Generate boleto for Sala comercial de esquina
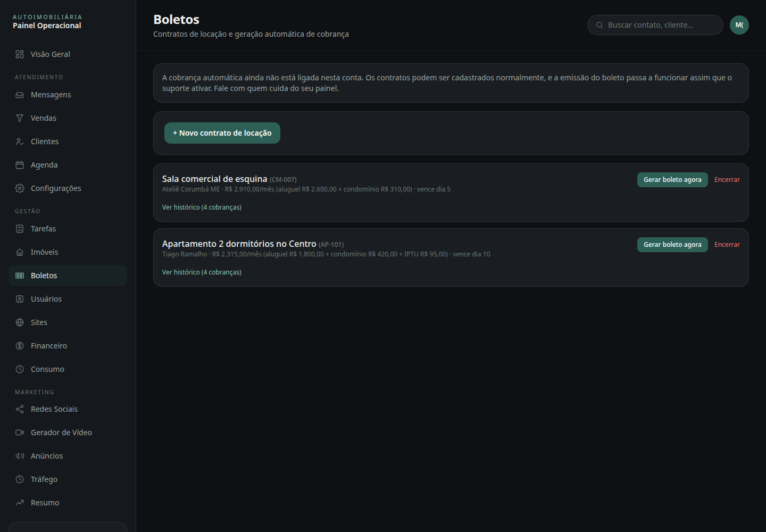This screenshot has height=532, width=766. point(672,180)
